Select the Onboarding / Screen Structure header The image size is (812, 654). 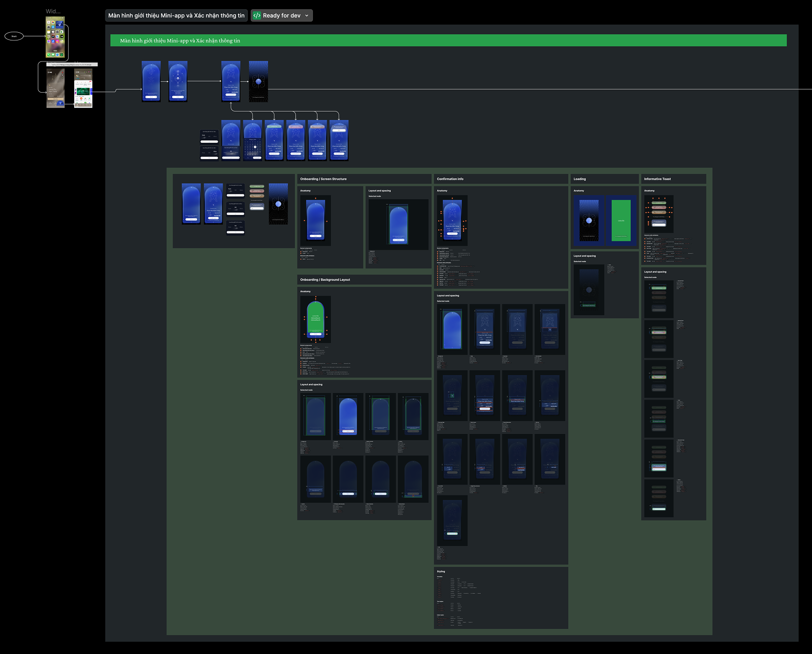point(323,179)
